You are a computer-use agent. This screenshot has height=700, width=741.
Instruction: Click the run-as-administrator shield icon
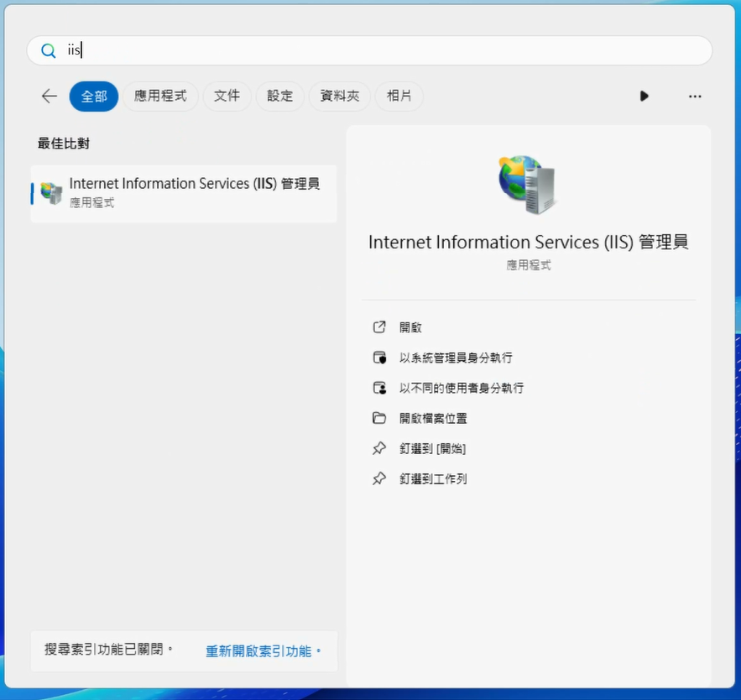tap(379, 358)
